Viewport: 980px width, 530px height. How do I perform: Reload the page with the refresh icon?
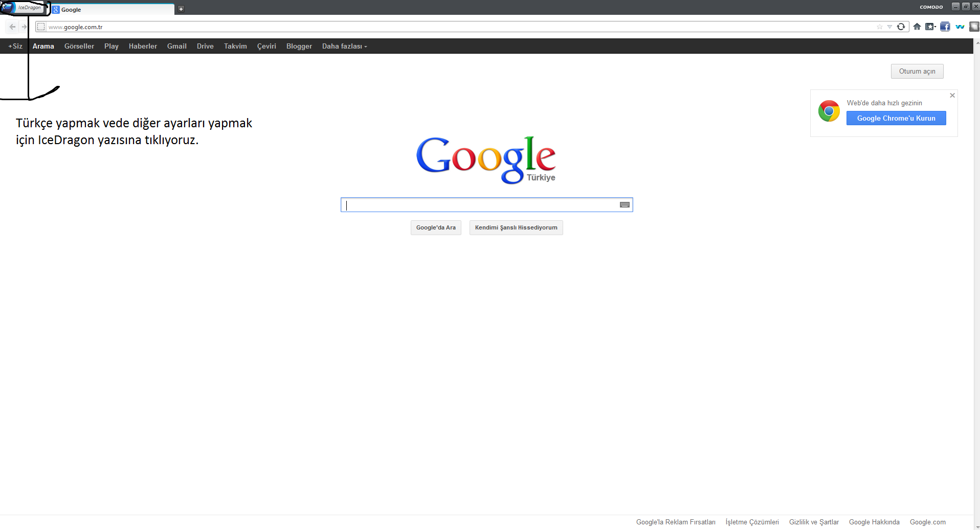coord(901,27)
